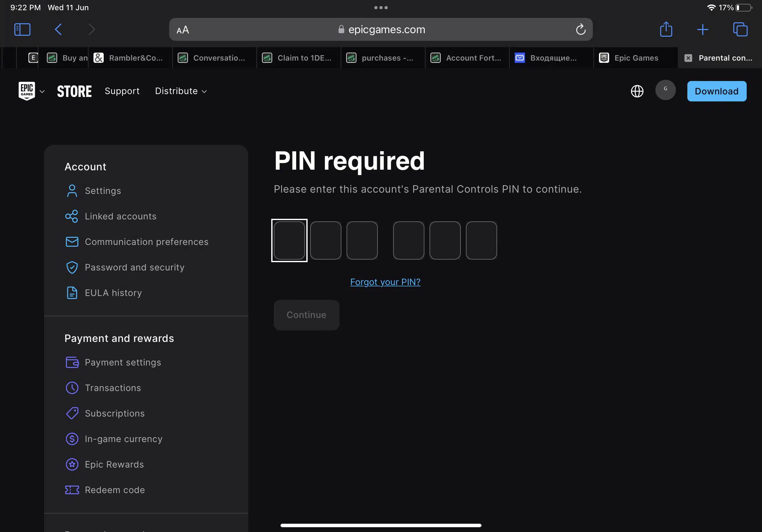Screen dimensions: 762x532
Task: Switch to the Epic Games tab
Action: (636, 58)
